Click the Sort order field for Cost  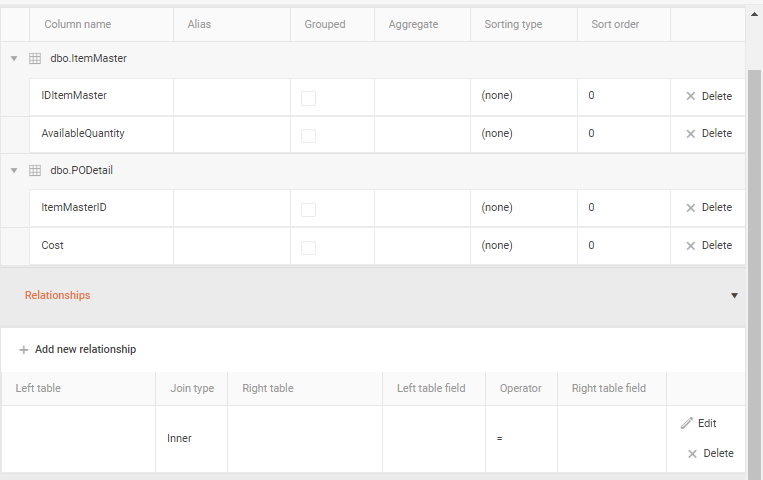click(x=622, y=245)
